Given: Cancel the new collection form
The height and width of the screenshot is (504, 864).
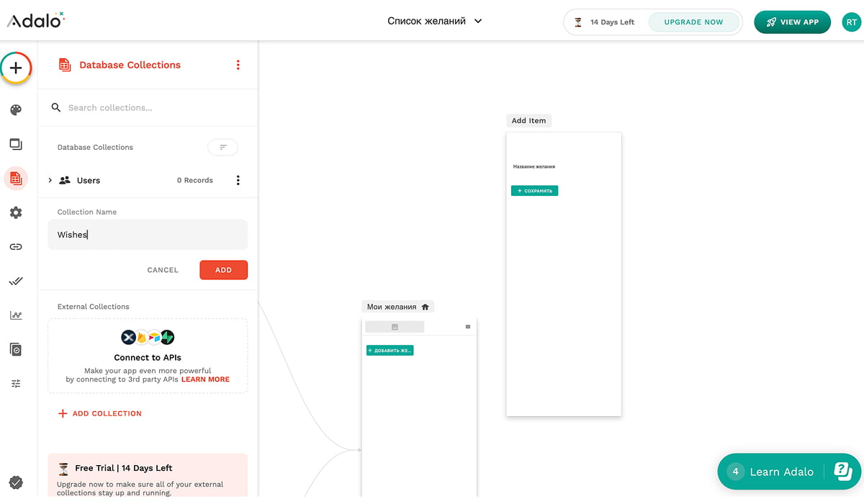Looking at the screenshot, I should point(163,270).
